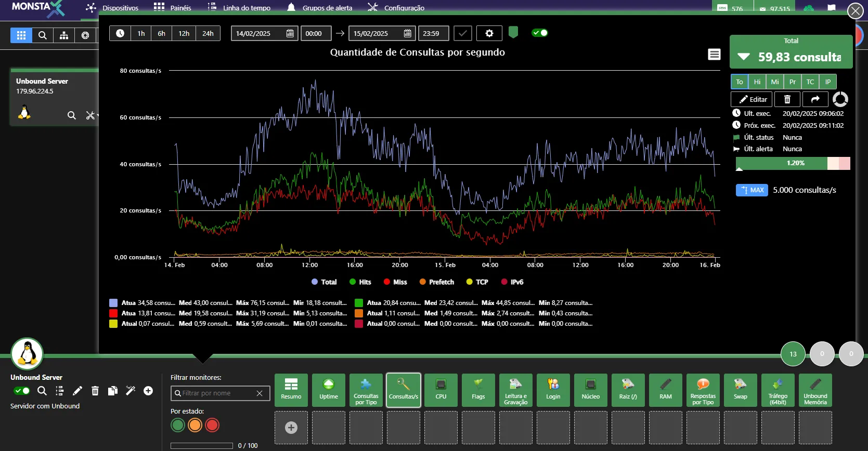Viewport: 868px width, 451px height.
Task: Click the trash delete monitor icon
Action: point(787,99)
